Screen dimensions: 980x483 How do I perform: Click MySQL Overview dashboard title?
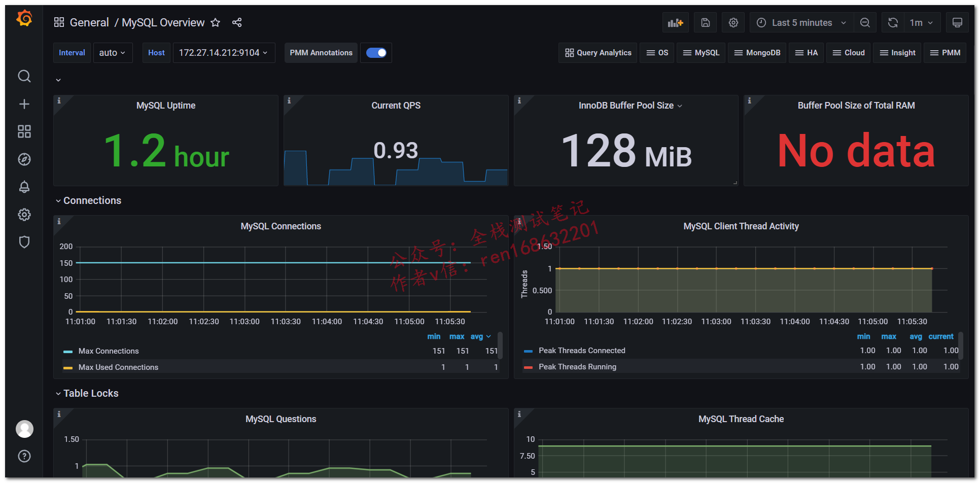pyautogui.click(x=163, y=22)
